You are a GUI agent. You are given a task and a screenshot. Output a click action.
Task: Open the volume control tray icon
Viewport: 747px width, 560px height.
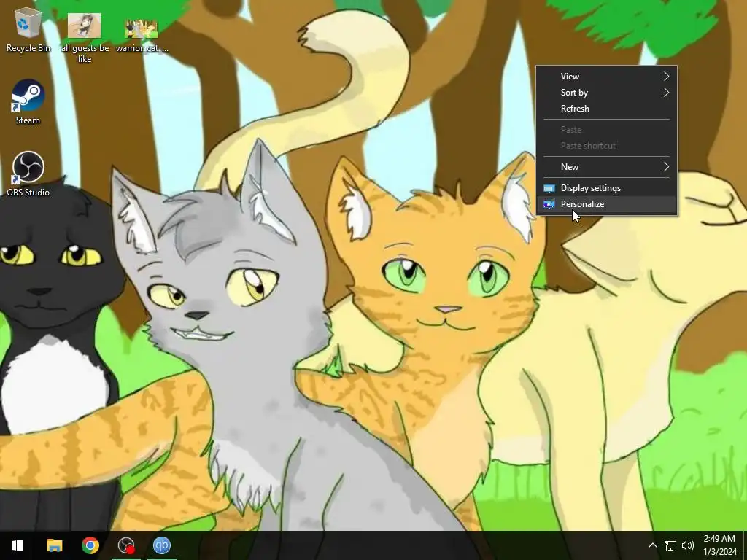click(687, 545)
